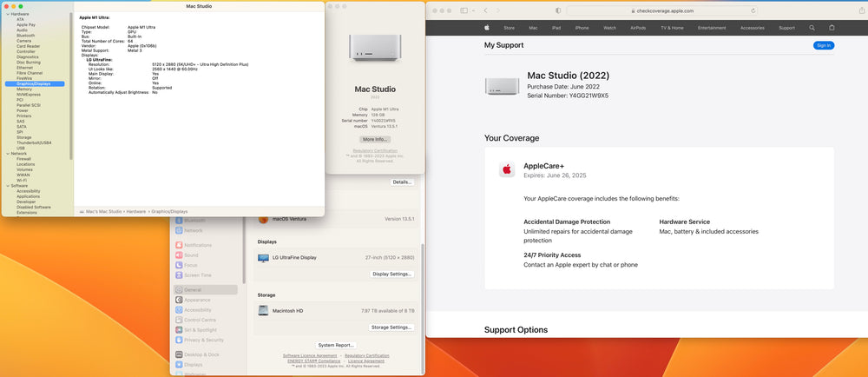Open Desktop & Dock in System Settings
The image size is (868, 377).
coord(198,354)
